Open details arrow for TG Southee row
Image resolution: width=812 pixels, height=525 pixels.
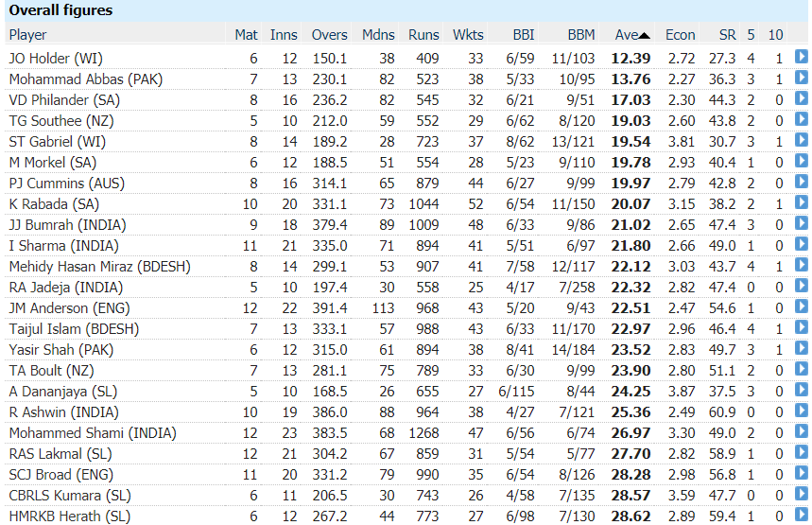click(801, 118)
